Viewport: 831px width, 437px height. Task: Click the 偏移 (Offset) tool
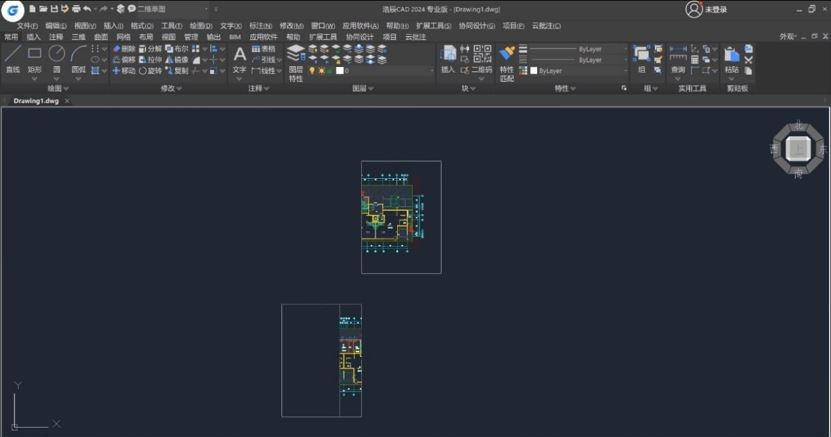[x=124, y=60]
